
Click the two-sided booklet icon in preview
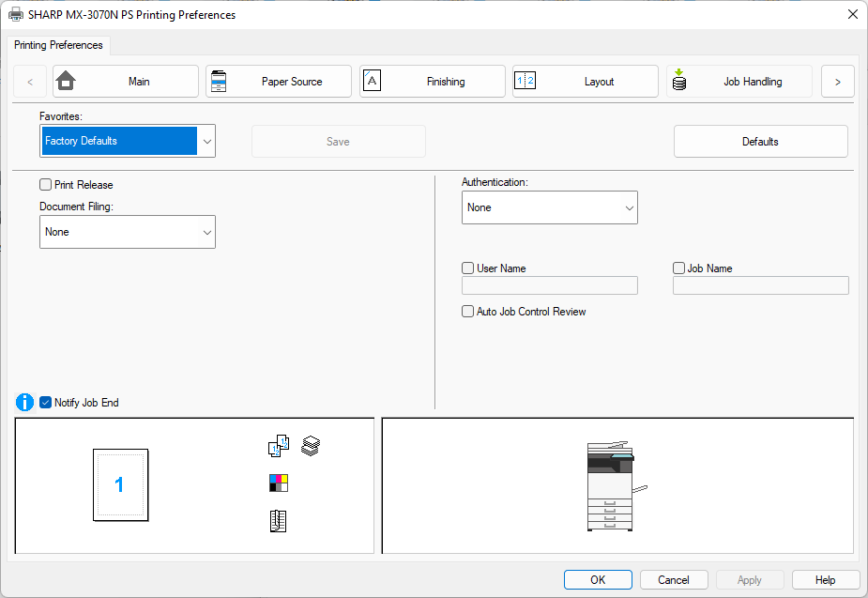(x=278, y=522)
